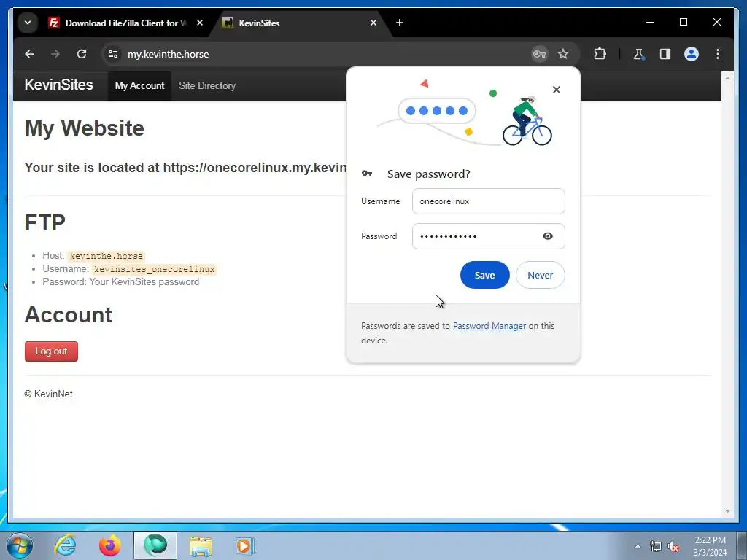Go back using the browser back arrow
Screen dimensions: 747x560
pos(29,54)
